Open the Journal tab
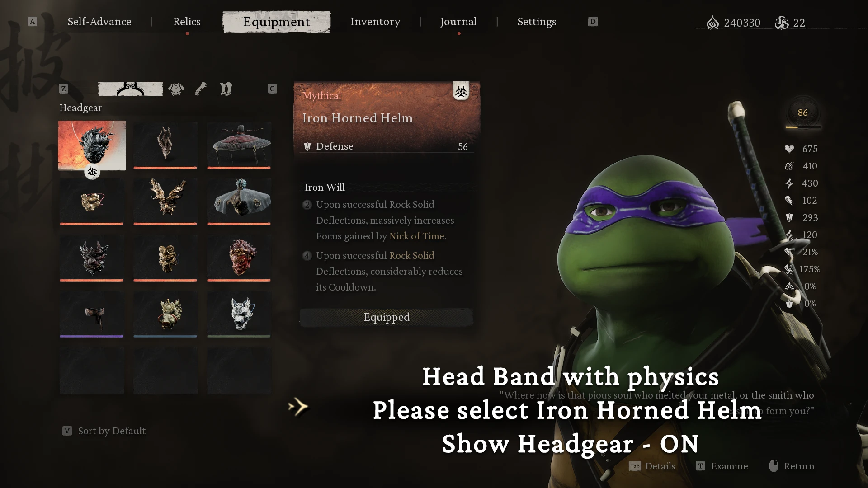 click(458, 22)
